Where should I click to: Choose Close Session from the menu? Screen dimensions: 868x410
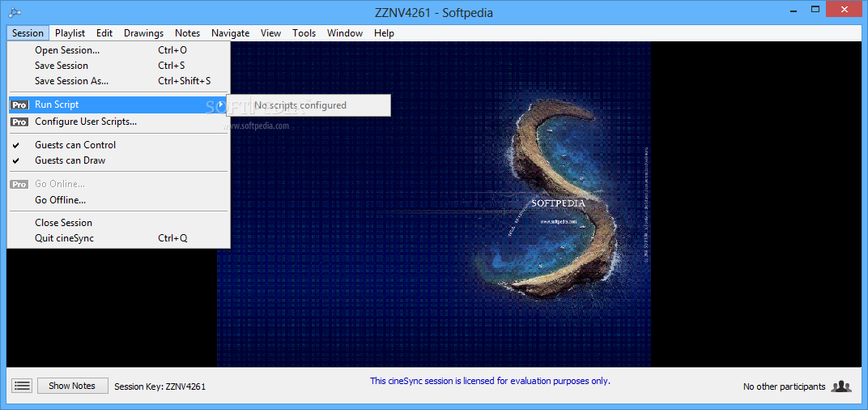118,223
